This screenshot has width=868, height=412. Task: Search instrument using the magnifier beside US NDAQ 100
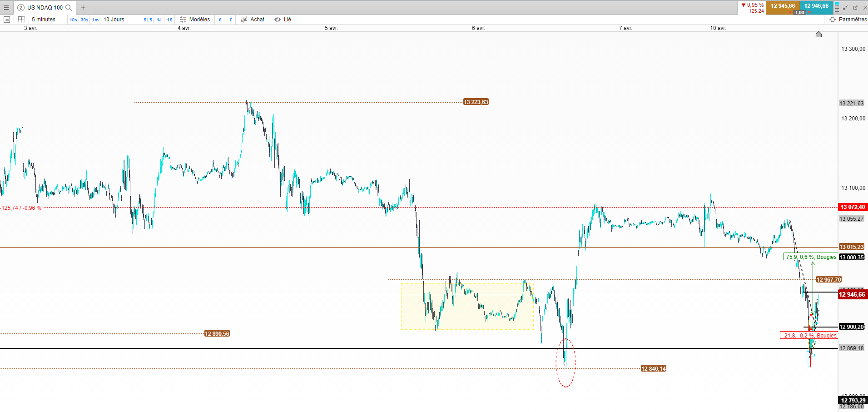[x=69, y=8]
